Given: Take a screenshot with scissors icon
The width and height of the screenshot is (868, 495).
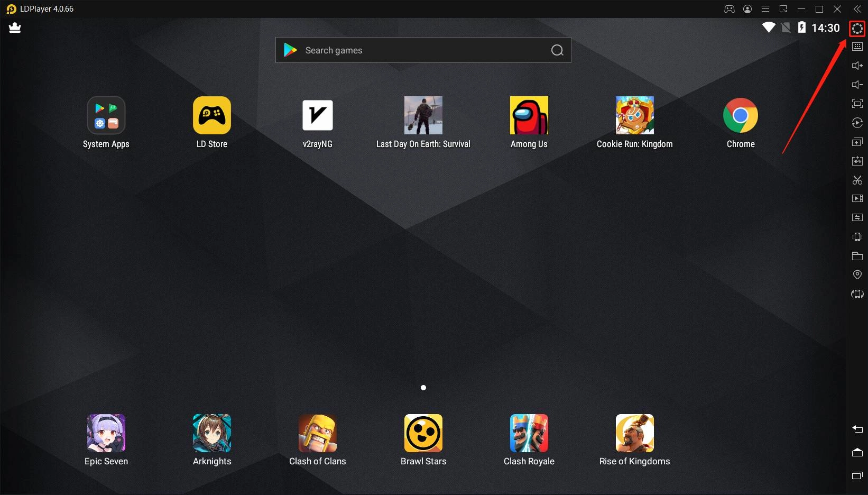Looking at the screenshot, I should 857,180.
